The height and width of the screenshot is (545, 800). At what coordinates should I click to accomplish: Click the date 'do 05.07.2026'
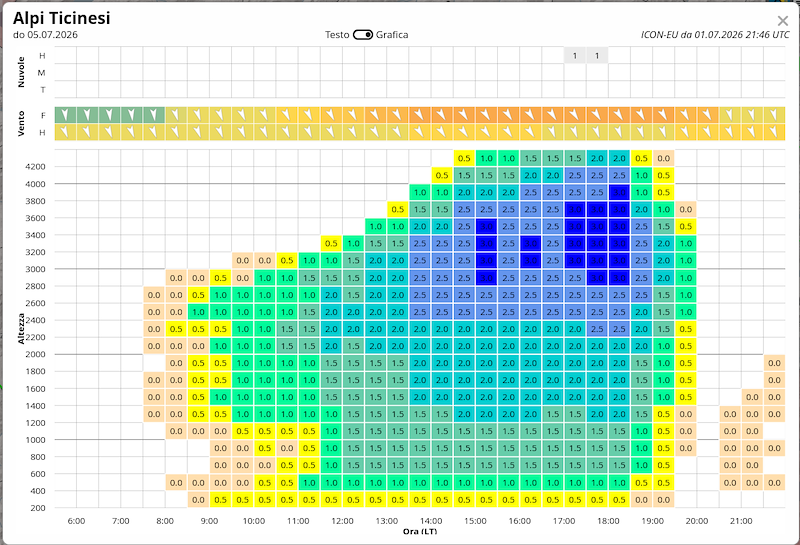45,35
